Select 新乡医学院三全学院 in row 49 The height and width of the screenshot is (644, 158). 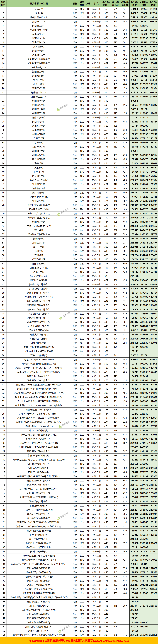tap(39, 209)
